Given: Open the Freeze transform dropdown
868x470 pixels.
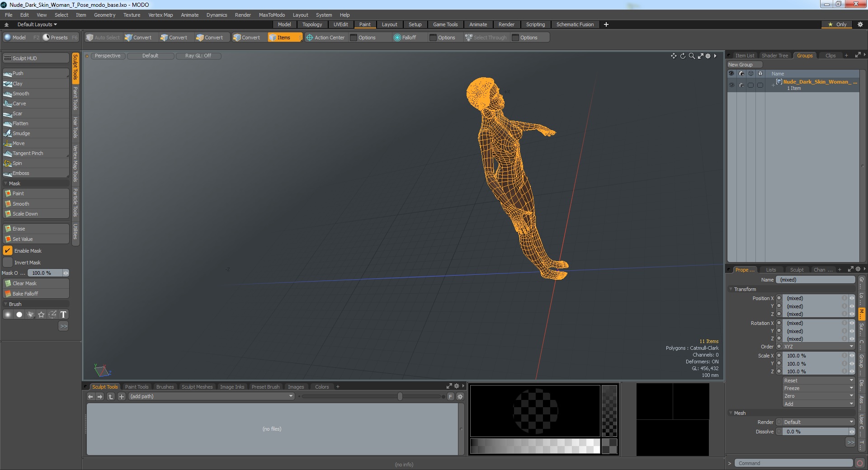Looking at the screenshot, I should (819, 388).
